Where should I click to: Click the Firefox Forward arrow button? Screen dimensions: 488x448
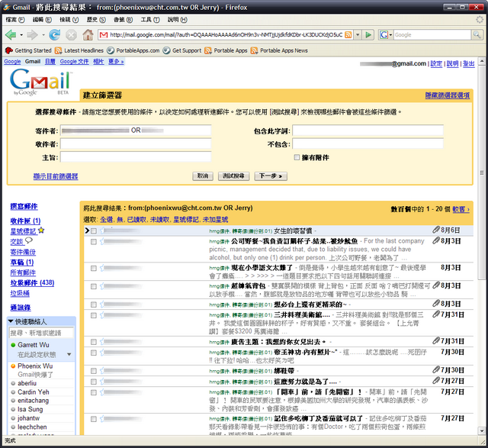32,35
